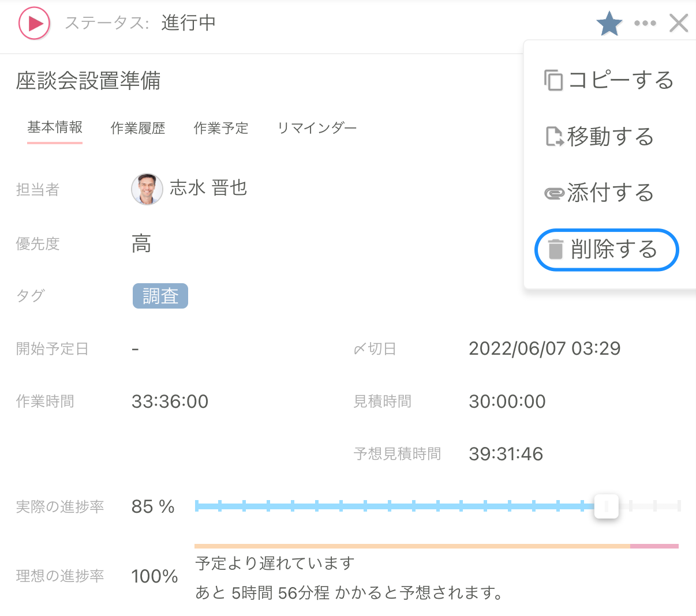Choose 削除する from the menu
This screenshot has height=616, width=696.
613,250
